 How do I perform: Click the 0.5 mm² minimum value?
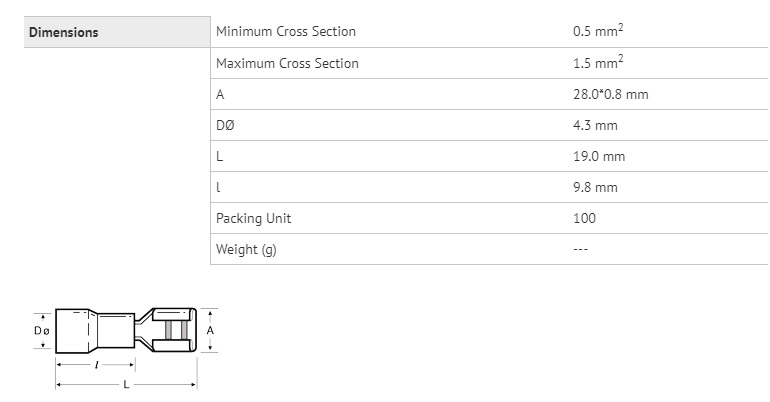(x=598, y=31)
